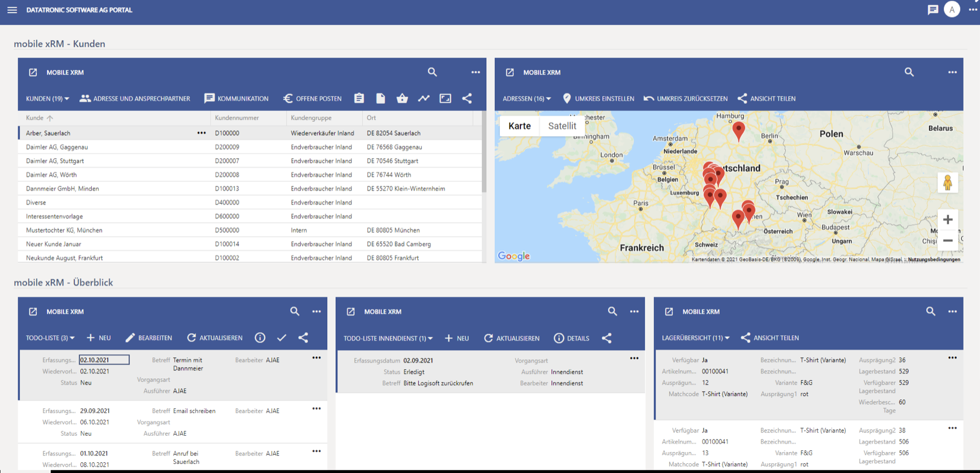Click share icon in Todo-Liste toolbar
The width and height of the screenshot is (980, 473).
303,338
